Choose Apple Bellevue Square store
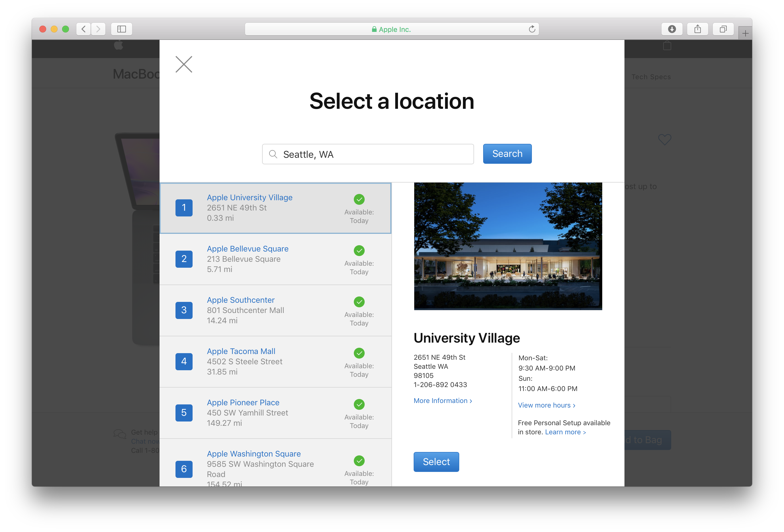Viewport: 784px width, 532px height. pos(247,249)
